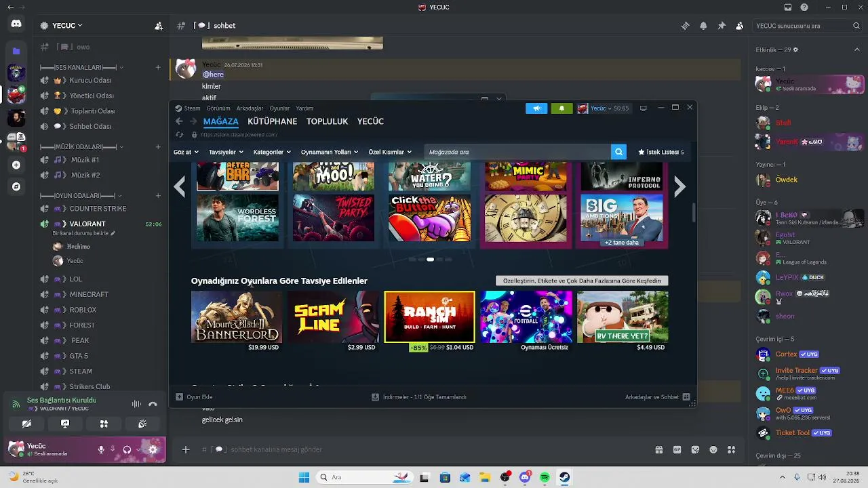
Task: Send a gift via the gift icon
Action: pos(659,449)
